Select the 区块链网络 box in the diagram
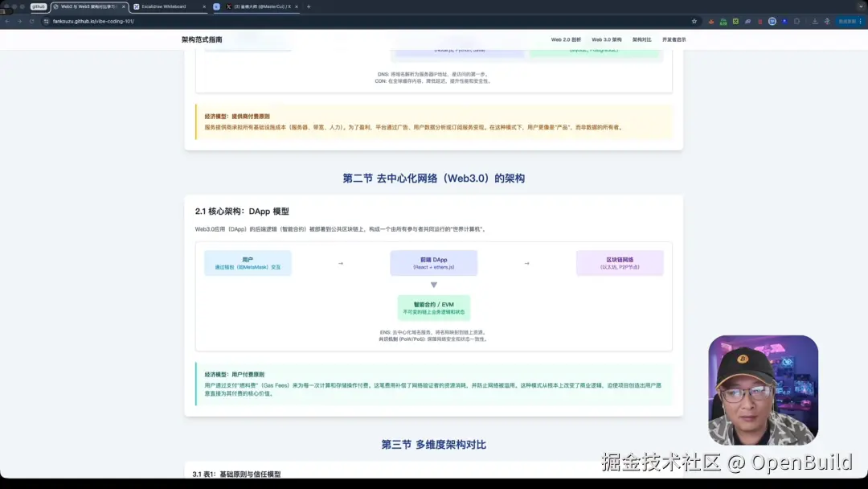868x489 pixels. (620, 263)
